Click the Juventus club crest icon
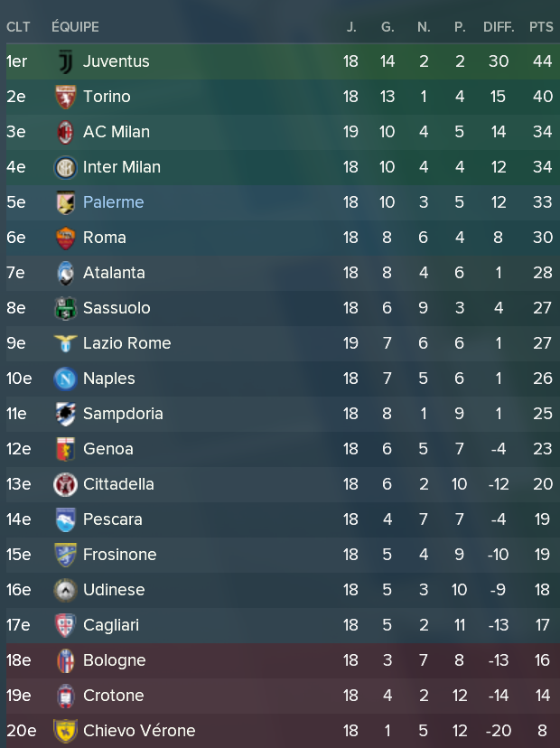Image resolution: width=560 pixels, height=748 pixels. tap(65, 61)
